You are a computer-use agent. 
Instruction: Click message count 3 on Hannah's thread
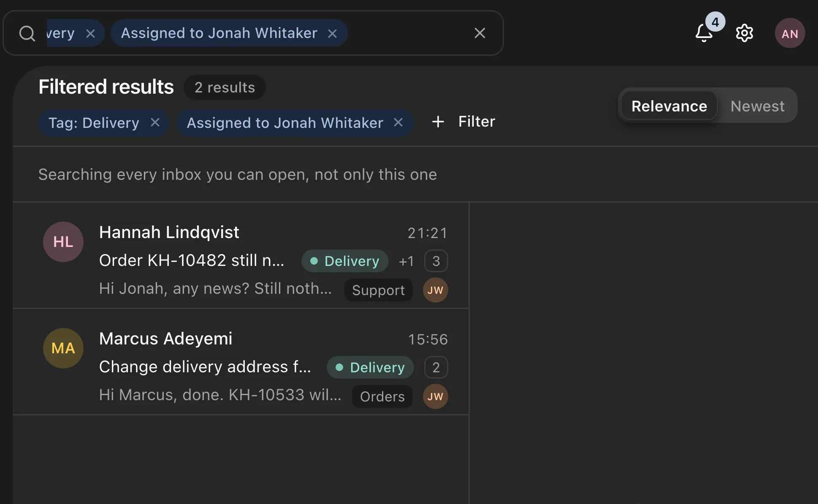pos(436,261)
